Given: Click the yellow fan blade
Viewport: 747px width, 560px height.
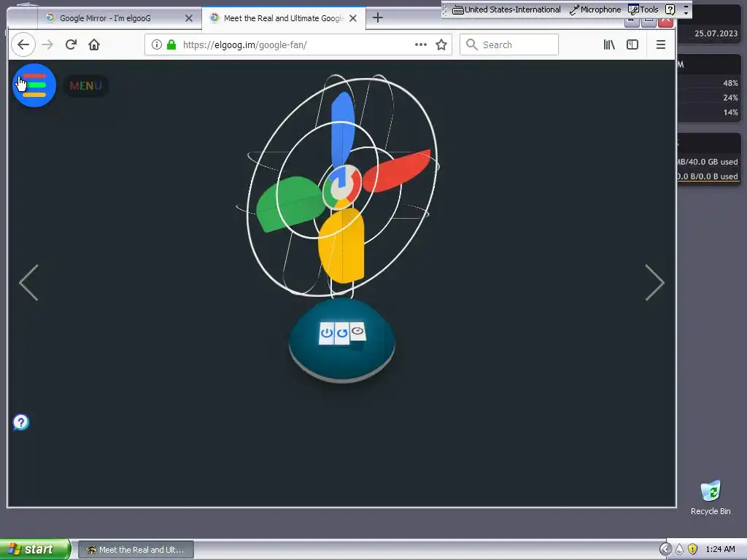Looking at the screenshot, I should click(x=341, y=246).
